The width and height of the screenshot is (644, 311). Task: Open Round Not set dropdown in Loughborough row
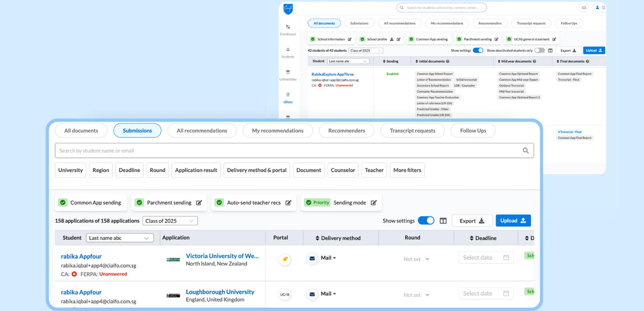(x=417, y=295)
